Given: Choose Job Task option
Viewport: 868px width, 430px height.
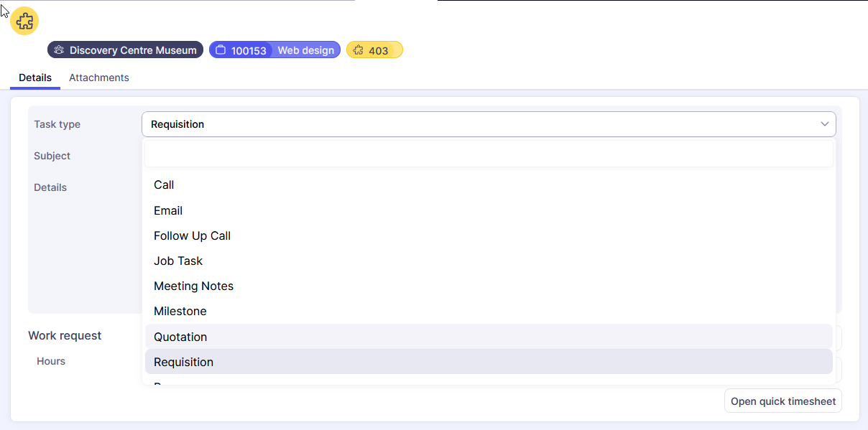Looking at the screenshot, I should 178,261.
